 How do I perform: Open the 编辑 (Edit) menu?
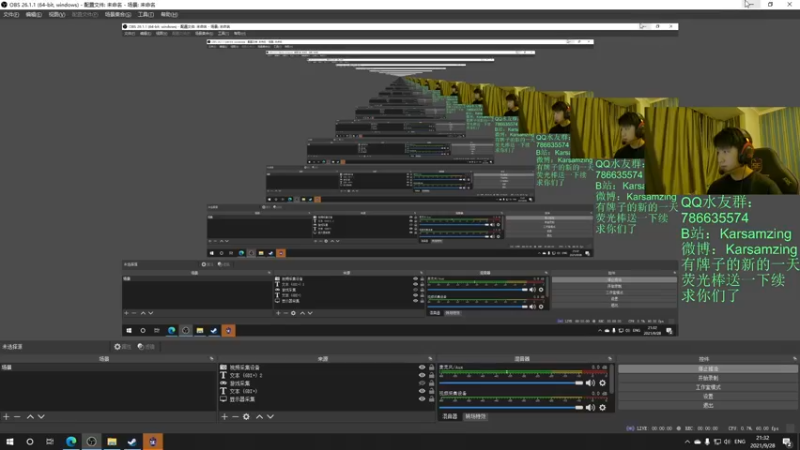pos(33,14)
